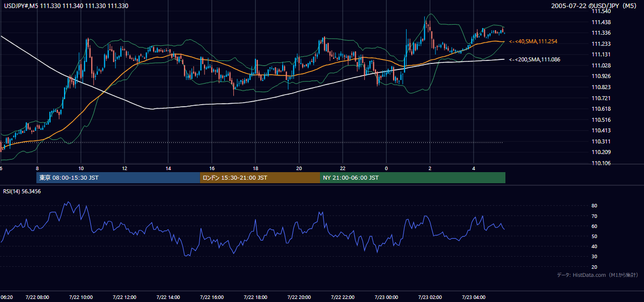Click the 2005-07-22 USD/JPY (M5) title
Image resolution: width=644 pixels, height=302 pixels.
(595, 6)
